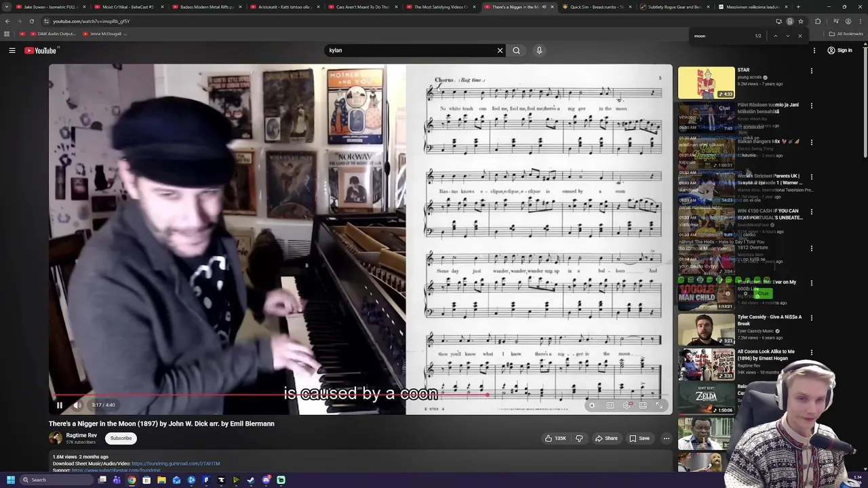Open options for the Balkan Bangers Mix video
Image resolution: width=868 pixels, height=488 pixels.
tap(812, 142)
